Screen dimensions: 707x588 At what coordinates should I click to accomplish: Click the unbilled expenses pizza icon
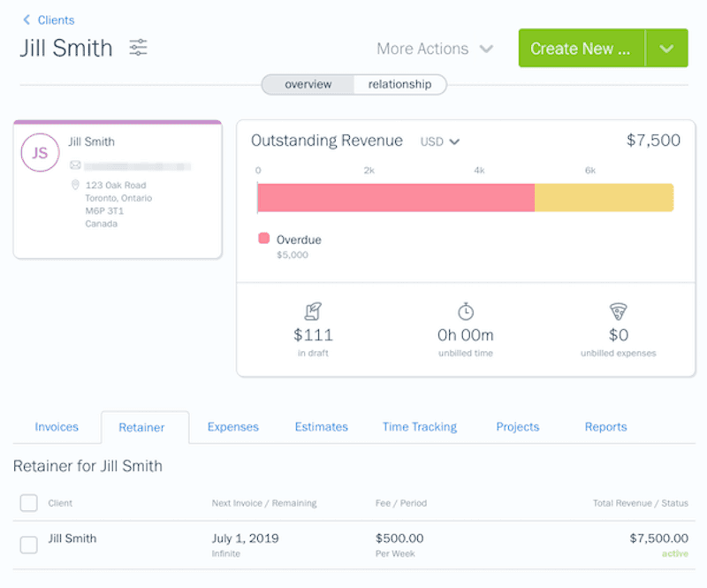[618, 311]
